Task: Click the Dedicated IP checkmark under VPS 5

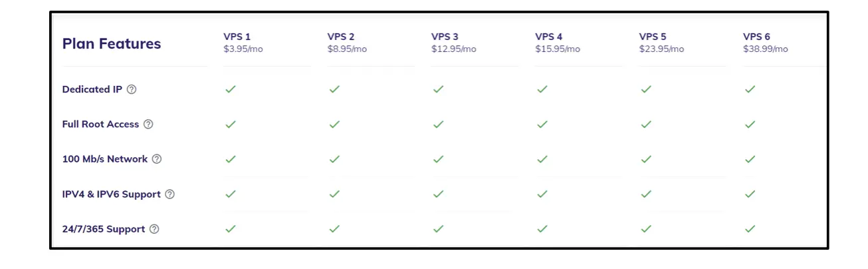Action: 646,89
